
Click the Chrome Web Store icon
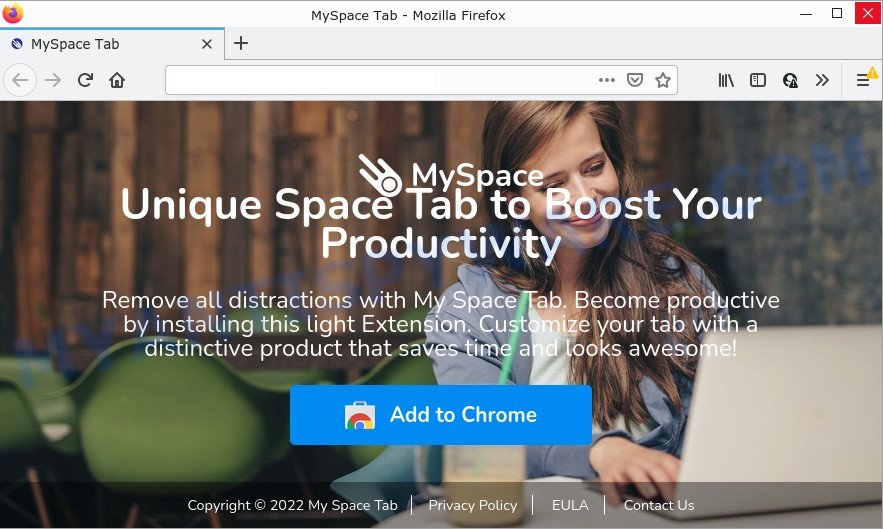[360, 416]
